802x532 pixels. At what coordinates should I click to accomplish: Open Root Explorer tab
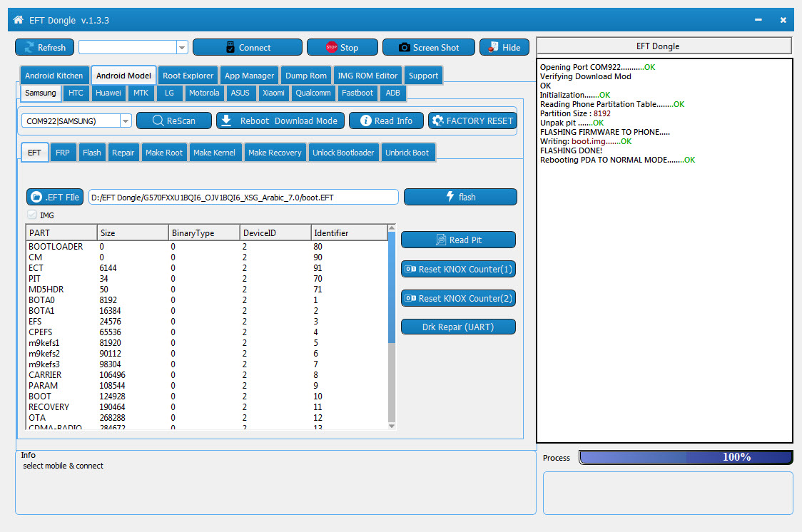(188, 76)
